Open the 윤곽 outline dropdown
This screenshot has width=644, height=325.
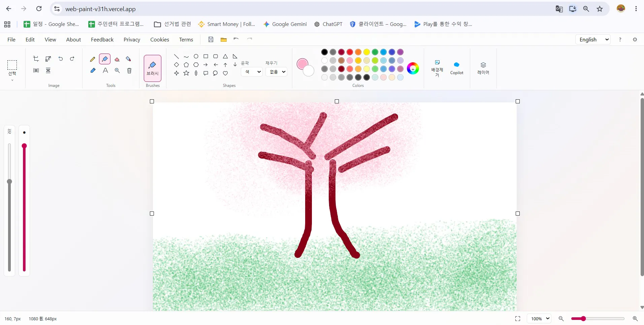252,72
